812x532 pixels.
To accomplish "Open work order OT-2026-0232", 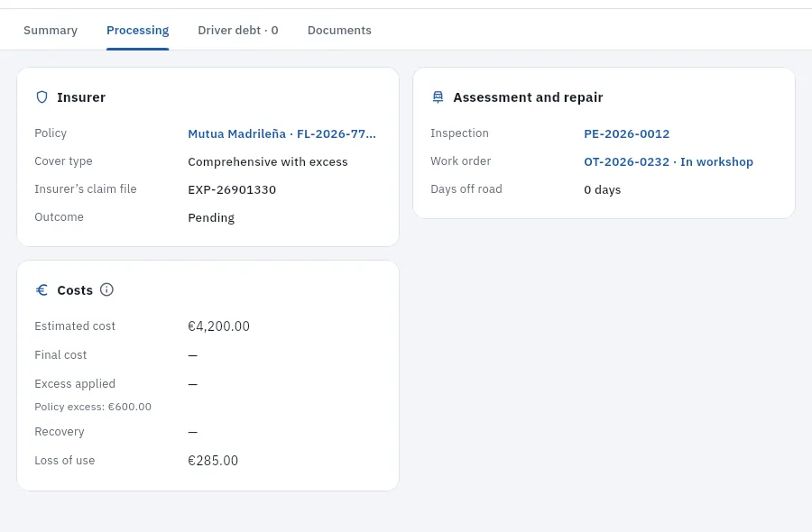I will [x=669, y=162].
